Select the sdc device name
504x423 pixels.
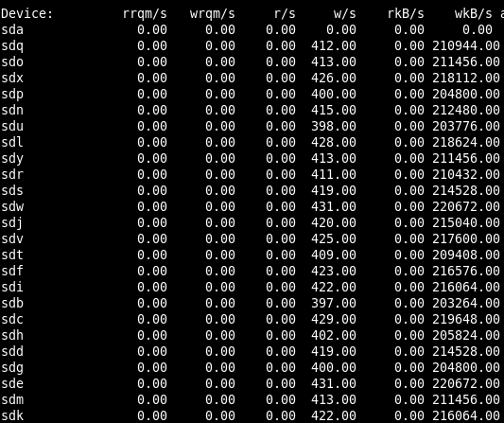coord(12,320)
